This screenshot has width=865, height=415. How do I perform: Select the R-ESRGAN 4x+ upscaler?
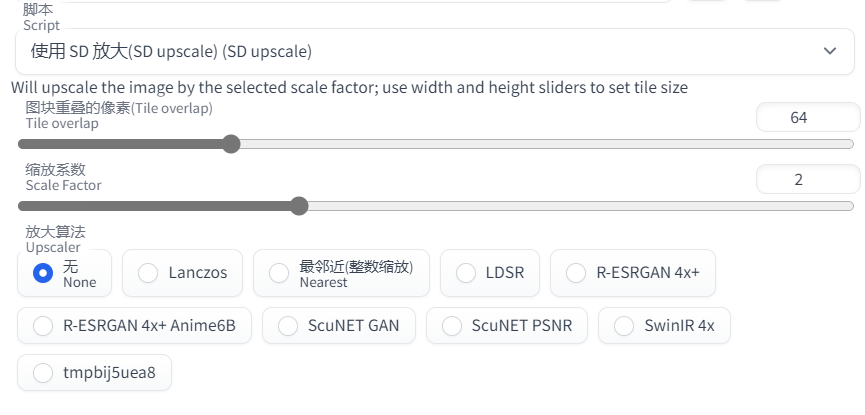(x=576, y=273)
